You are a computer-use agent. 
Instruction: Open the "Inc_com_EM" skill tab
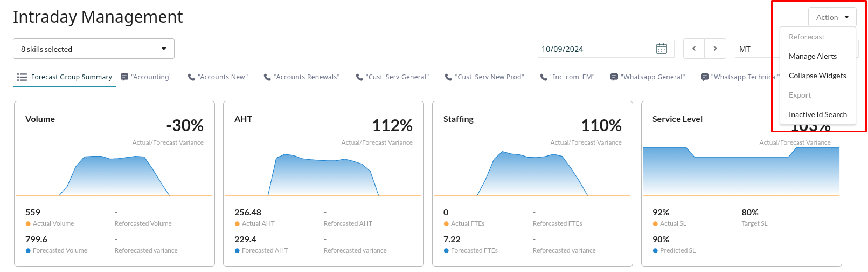tap(567, 77)
